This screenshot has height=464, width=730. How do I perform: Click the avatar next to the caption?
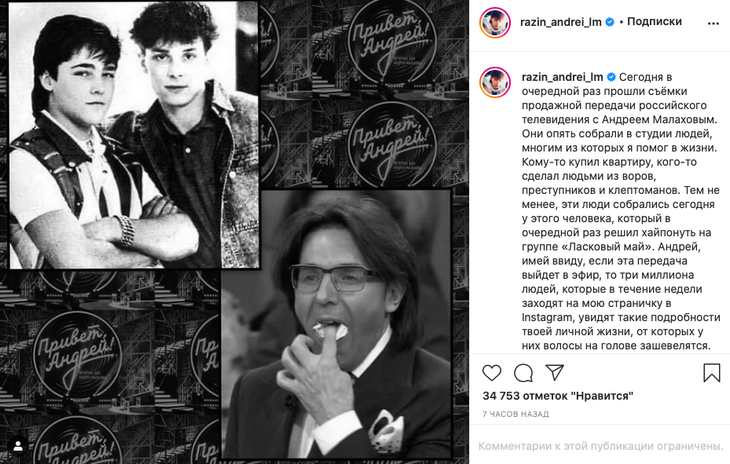pos(495,82)
